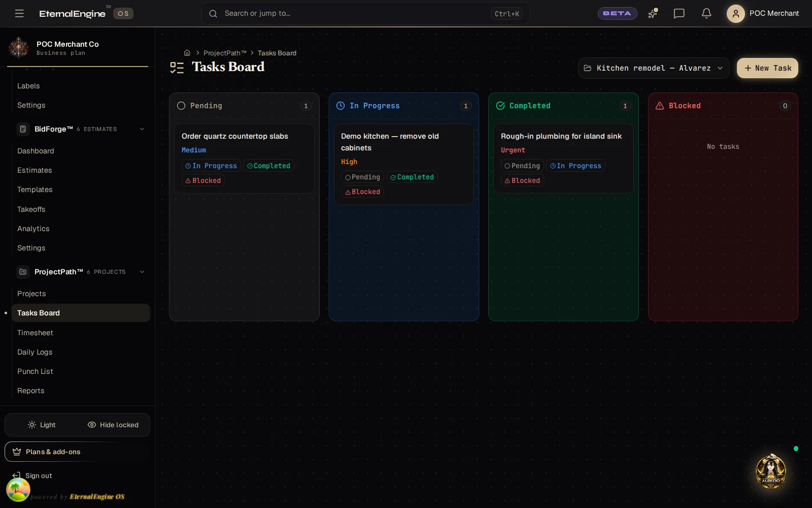Click ProjectPath breadcrumb link
Image resolution: width=812 pixels, height=508 pixels.
[225, 53]
